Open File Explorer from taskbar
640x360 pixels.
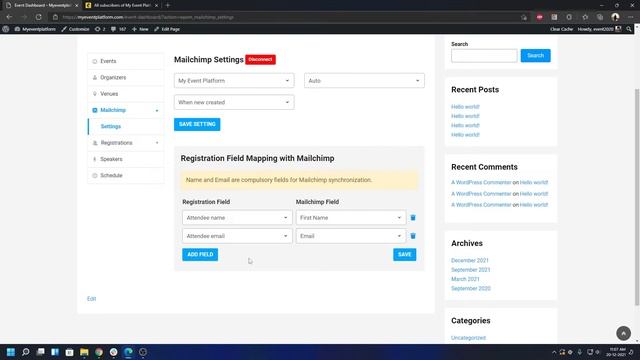click(84, 352)
